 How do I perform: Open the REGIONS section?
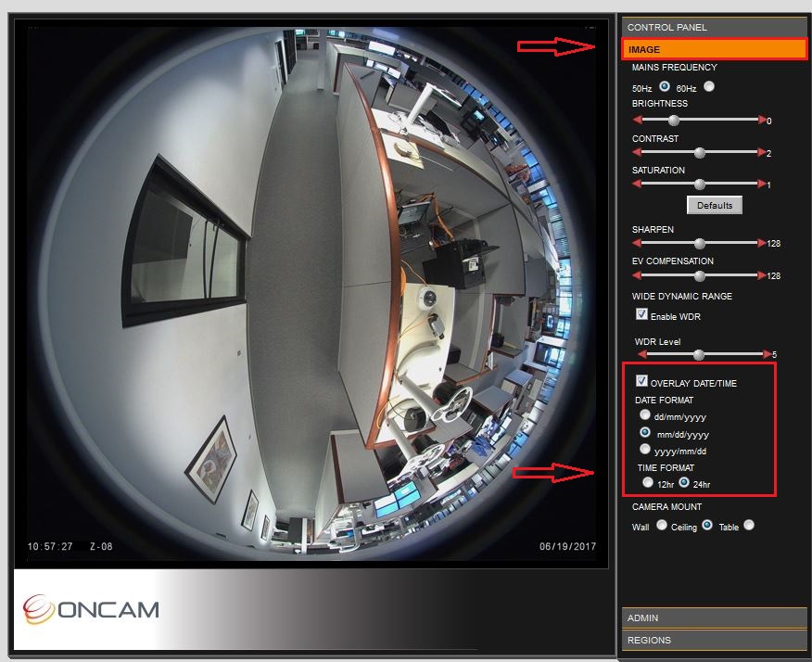coord(714,640)
